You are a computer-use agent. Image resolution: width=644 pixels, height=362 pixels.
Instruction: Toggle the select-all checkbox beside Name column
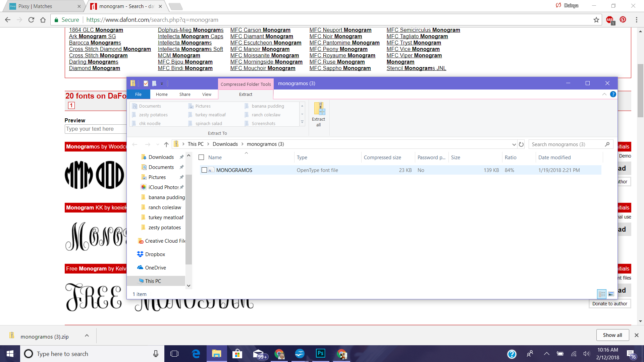[201, 157]
